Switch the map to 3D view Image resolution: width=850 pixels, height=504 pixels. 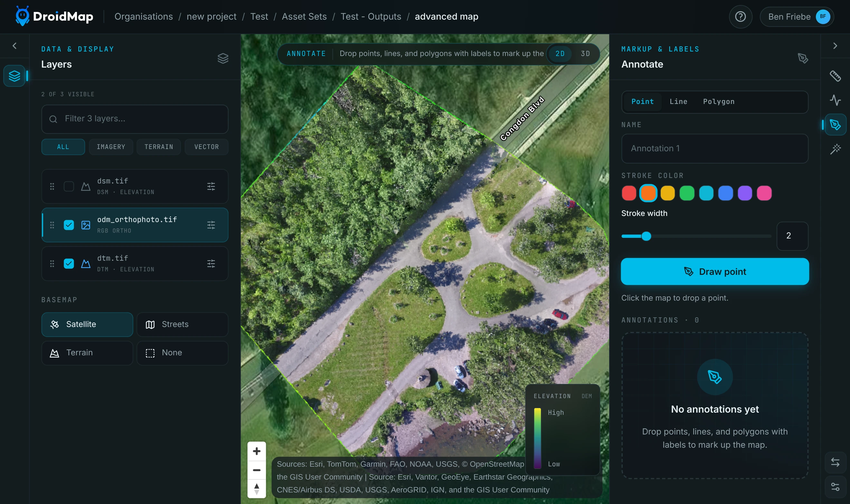pos(585,54)
